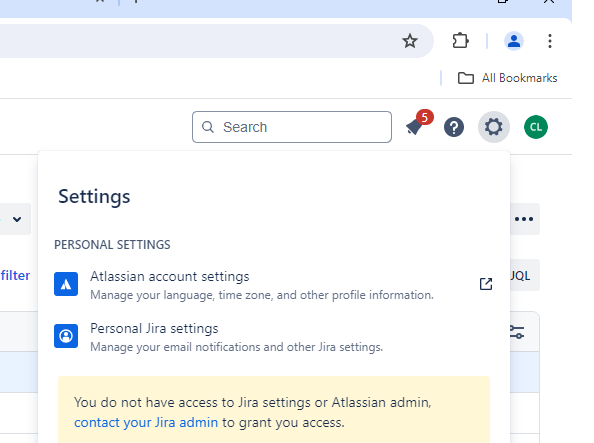Open the notifications bell with 5 badge
The image size is (594, 443).
(x=419, y=123)
